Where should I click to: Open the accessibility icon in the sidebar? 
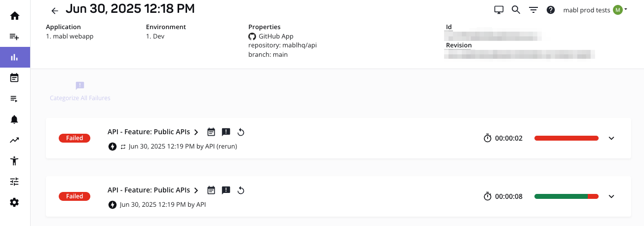tap(15, 160)
